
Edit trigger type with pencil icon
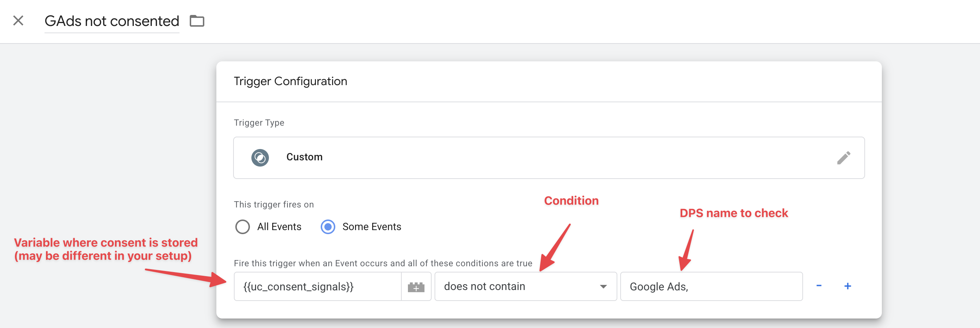843,158
